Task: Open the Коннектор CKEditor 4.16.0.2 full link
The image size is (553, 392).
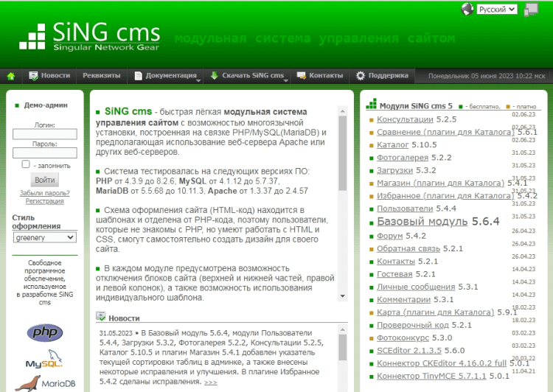Action: point(442,363)
